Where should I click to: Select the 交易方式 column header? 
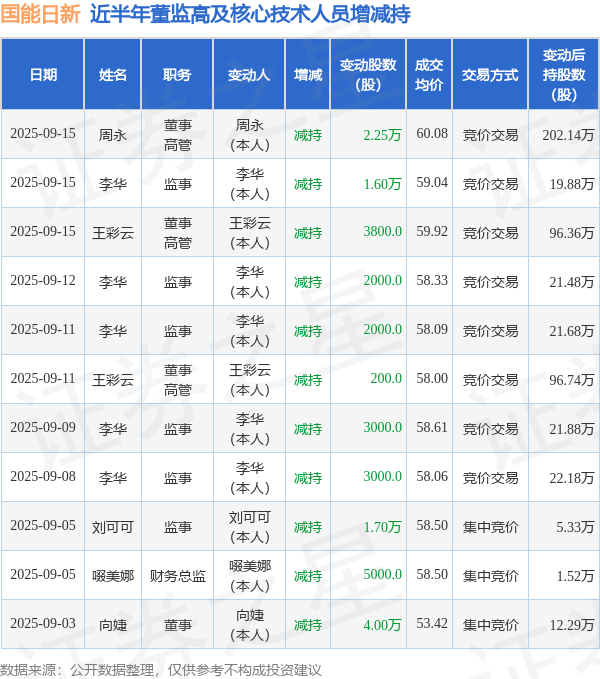click(490, 74)
